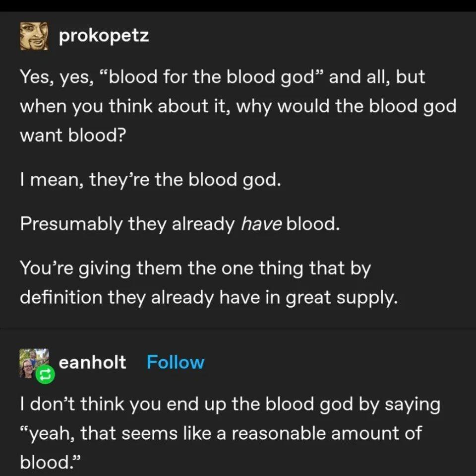The image size is (476, 476).
Task: Click prokopetz's profile avatar
Action: coord(34,36)
